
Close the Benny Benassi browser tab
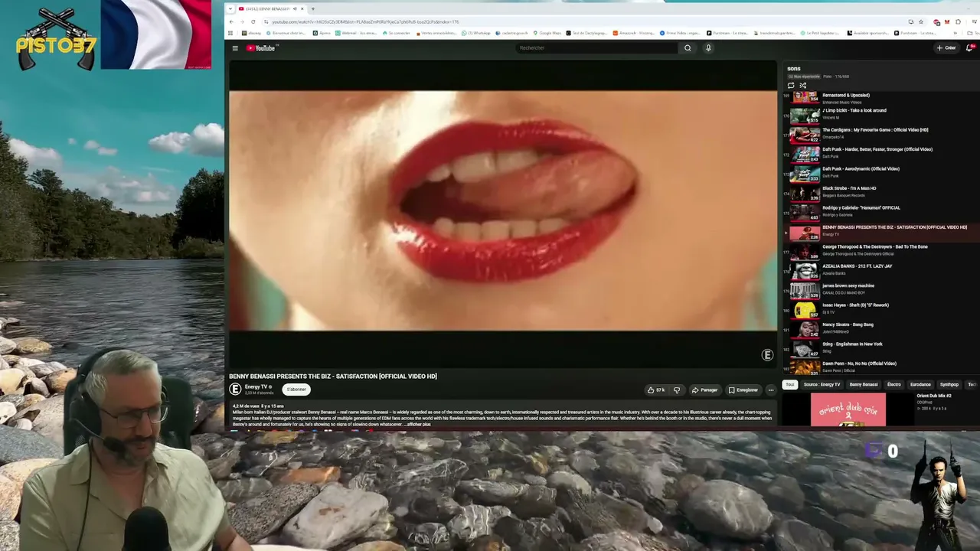click(x=302, y=9)
